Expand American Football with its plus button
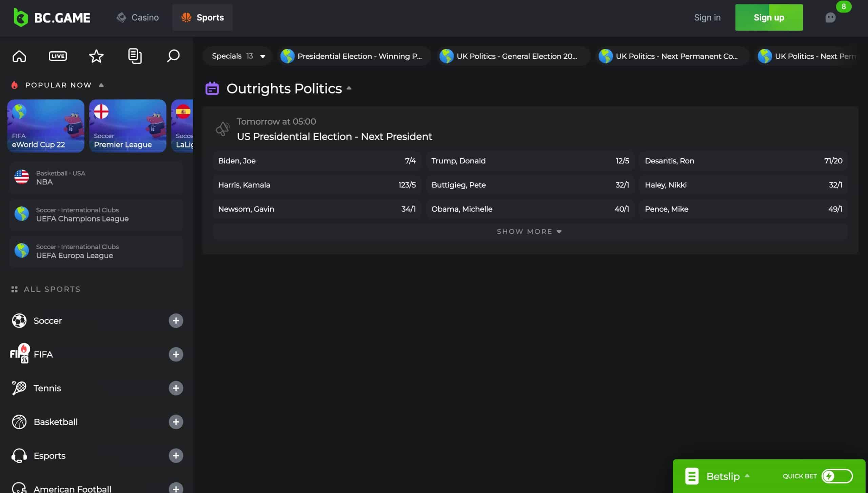Screen dimensions: 868x493 (x=176, y=488)
